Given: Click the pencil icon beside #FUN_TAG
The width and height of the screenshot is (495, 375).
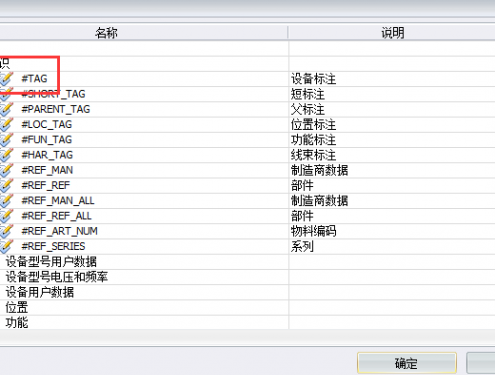Looking at the screenshot, I should tap(6, 140).
